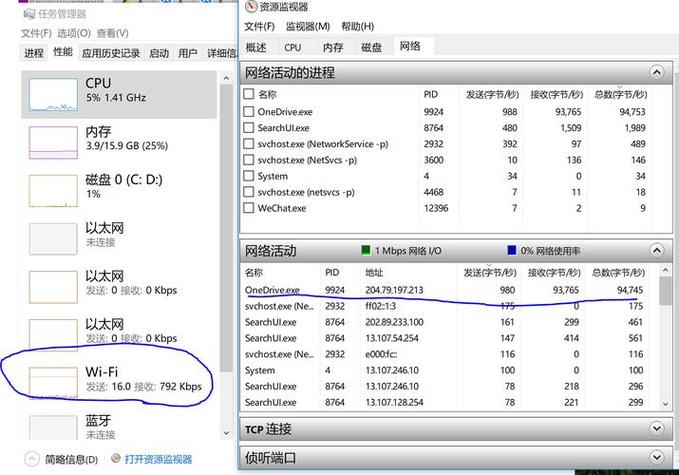Select the CPU performance graph thumbnail
Image resolution: width=679 pixels, height=475 pixels.
(53, 95)
